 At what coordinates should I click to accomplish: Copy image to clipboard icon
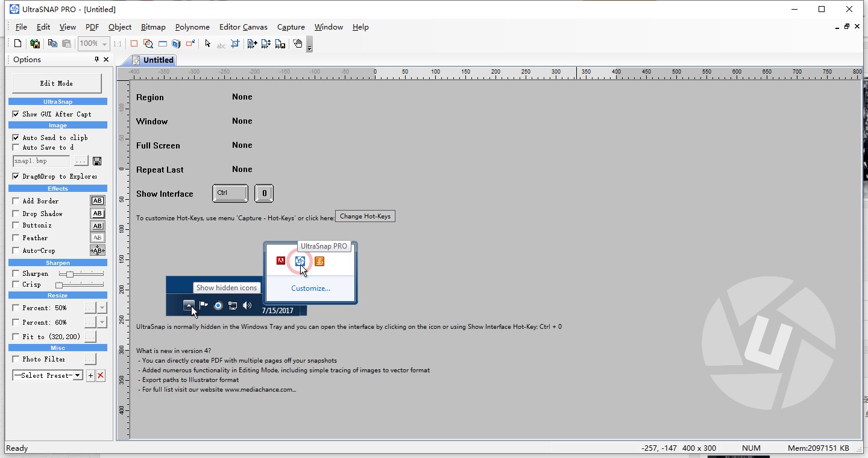[52, 43]
